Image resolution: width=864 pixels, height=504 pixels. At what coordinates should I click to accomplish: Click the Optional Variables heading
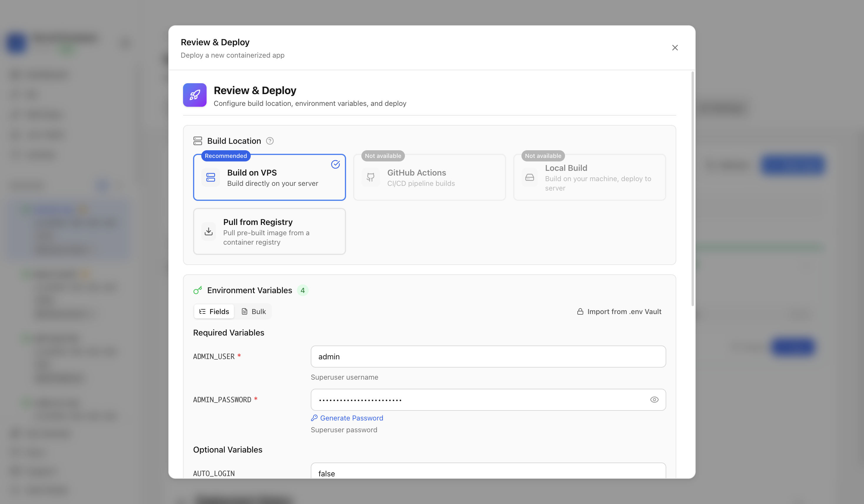[227, 450]
